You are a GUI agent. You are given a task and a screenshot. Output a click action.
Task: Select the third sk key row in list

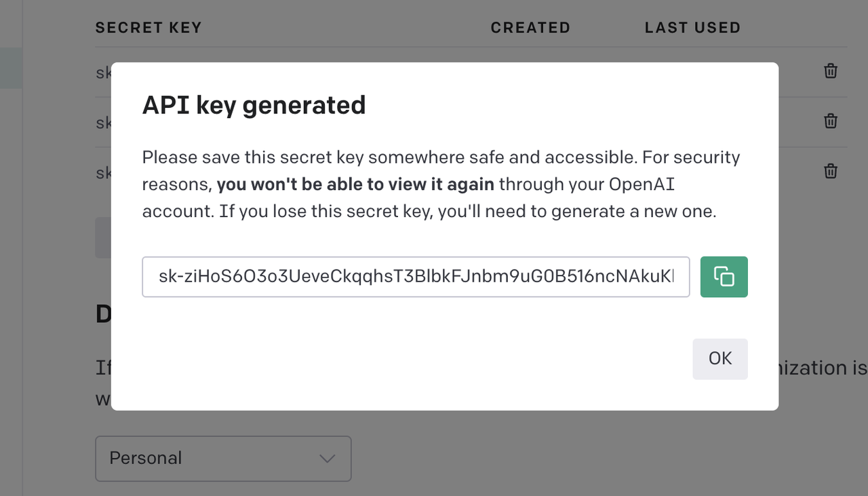[103, 172]
